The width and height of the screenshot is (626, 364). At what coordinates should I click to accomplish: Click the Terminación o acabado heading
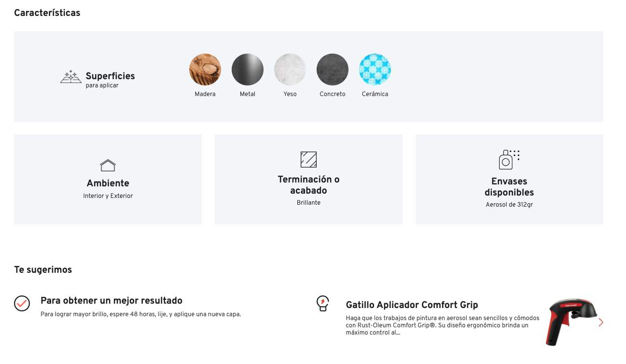(x=308, y=185)
